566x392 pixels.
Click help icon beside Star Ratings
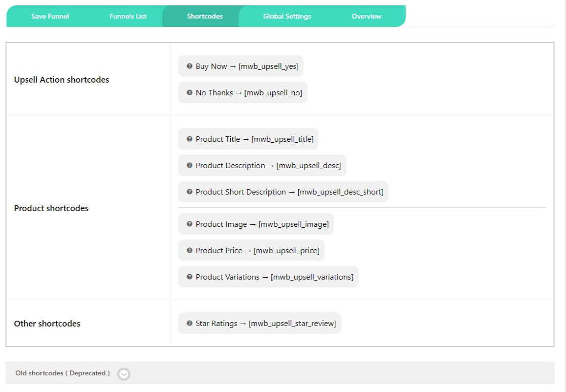coord(190,323)
